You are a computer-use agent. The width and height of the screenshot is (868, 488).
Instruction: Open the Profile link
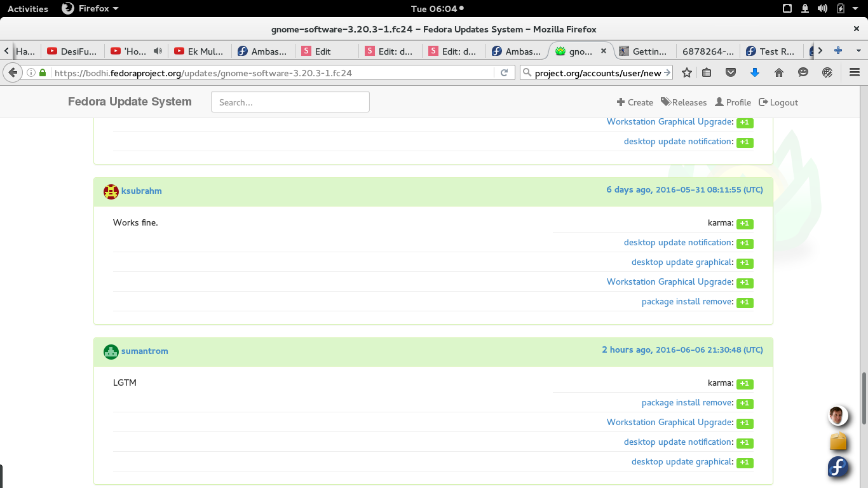(733, 102)
